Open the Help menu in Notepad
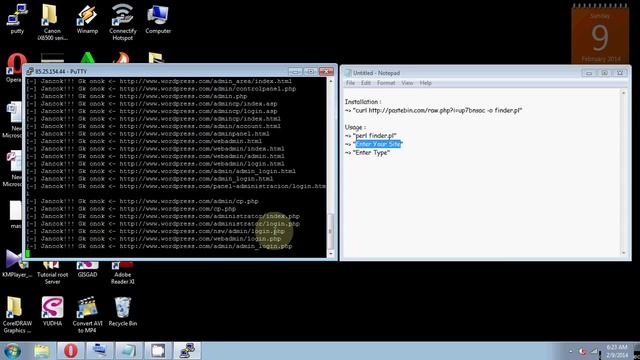The width and height of the screenshot is (640, 360). [x=425, y=83]
